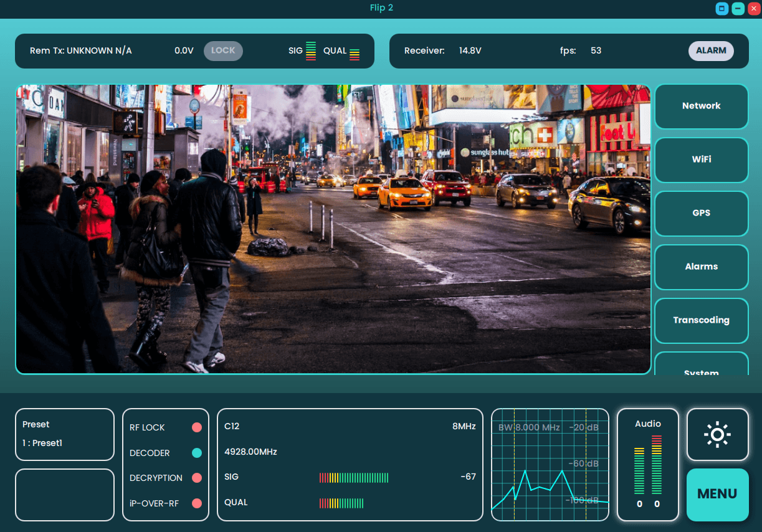The image size is (762, 532).
Task: Click the BW 8.000 MHz label
Action: click(x=529, y=427)
